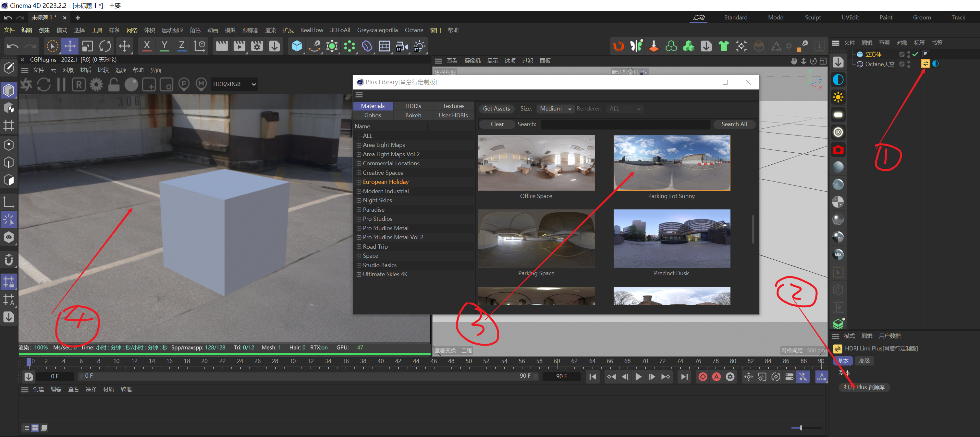Toggle Octane sky visibility dots
The height and width of the screenshot is (437, 980).
tap(909, 64)
